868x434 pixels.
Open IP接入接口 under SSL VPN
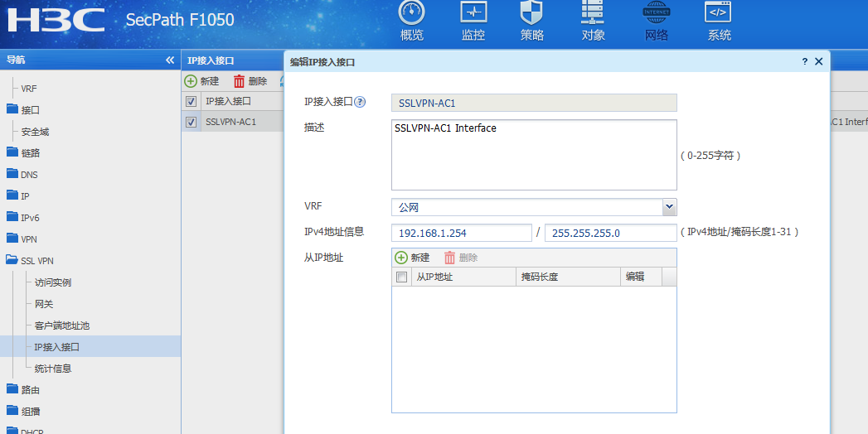pos(57,347)
